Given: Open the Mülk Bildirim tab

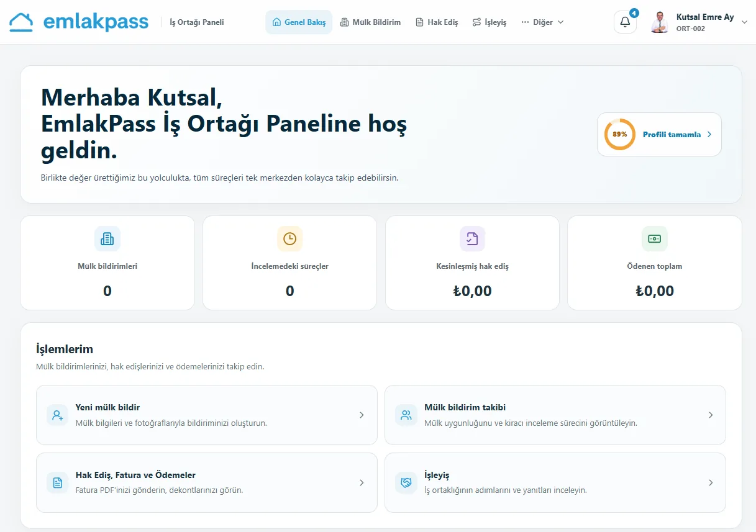Looking at the screenshot, I should (370, 22).
